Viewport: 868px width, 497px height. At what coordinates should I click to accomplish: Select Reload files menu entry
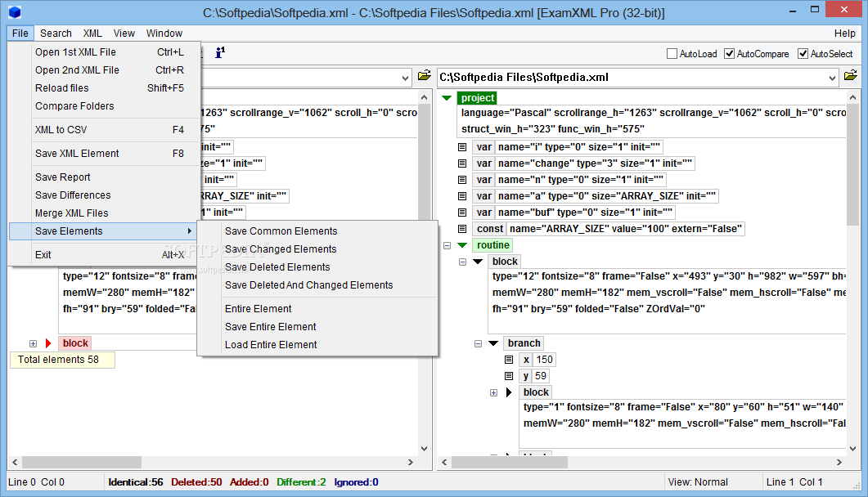tap(105, 88)
